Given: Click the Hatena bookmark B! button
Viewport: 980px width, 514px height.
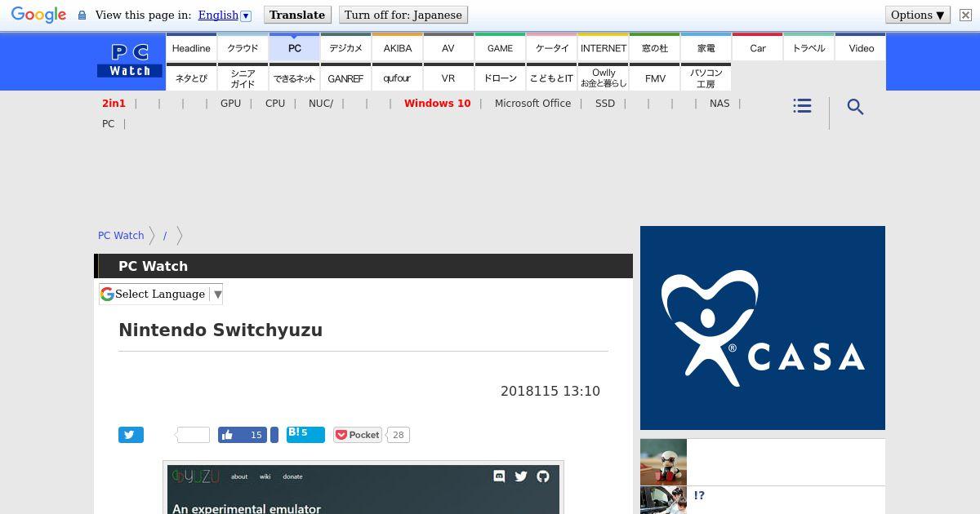Looking at the screenshot, I should point(305,434).
